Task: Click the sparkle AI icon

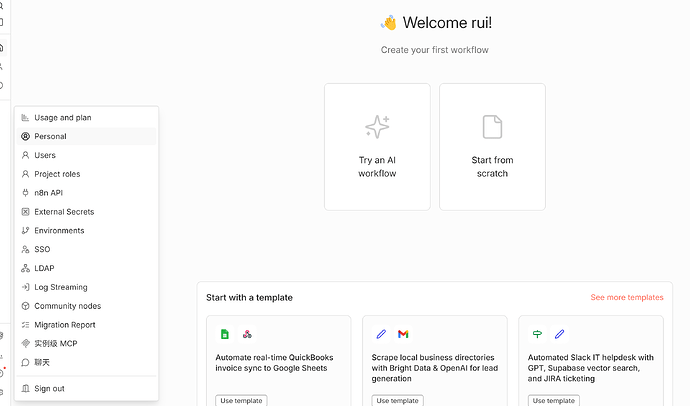Action: [377, 127]
